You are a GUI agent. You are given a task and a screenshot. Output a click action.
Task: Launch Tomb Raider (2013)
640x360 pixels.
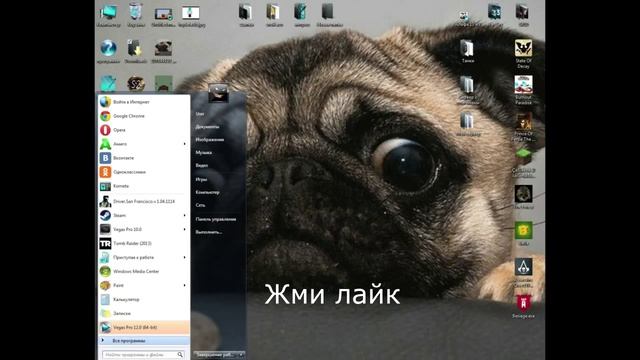point(144,243)
